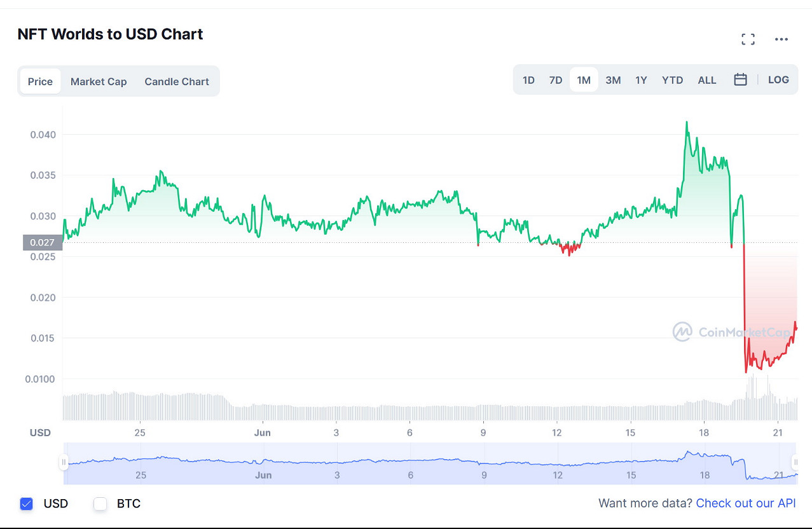The width and height of the screenshot is (812, 529).
Task: Toggle the LOG scale button
Action: click(778, 80)
